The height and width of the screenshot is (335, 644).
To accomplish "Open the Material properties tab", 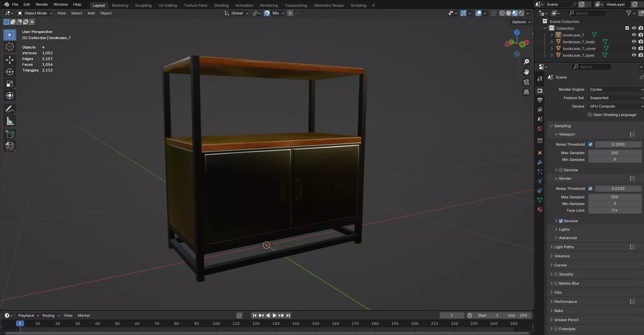I will [x=540, y=210].
